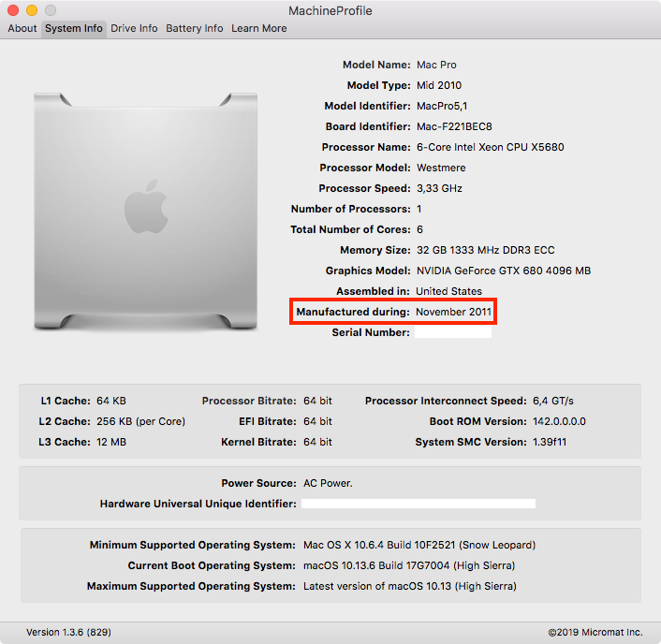Click the ©2019 Micromat Inc. copyright text
Image resolution: width=661 pixels, height=644 pixels.
tap(595, 632)
